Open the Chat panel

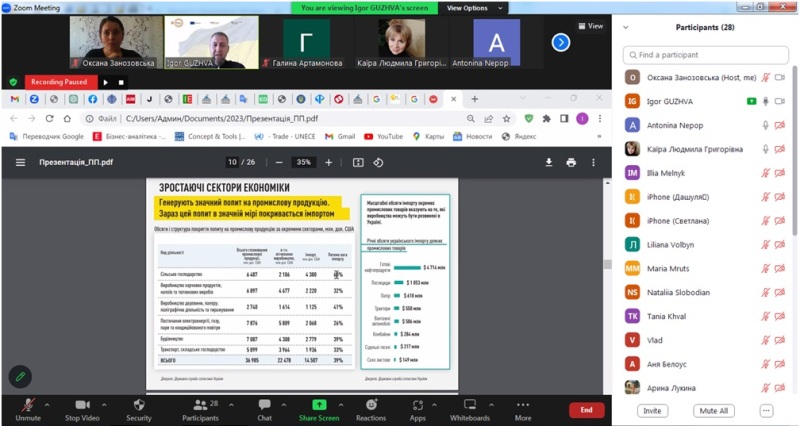264,404
